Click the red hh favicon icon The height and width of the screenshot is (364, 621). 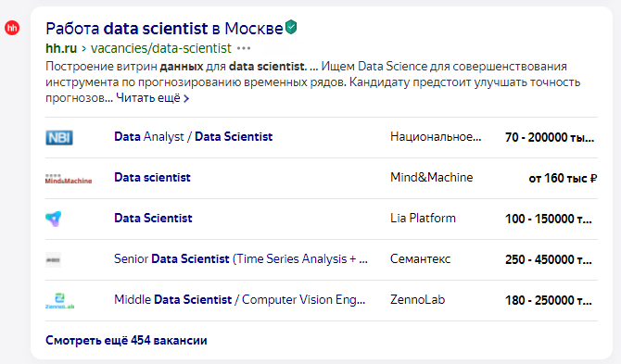12,28
